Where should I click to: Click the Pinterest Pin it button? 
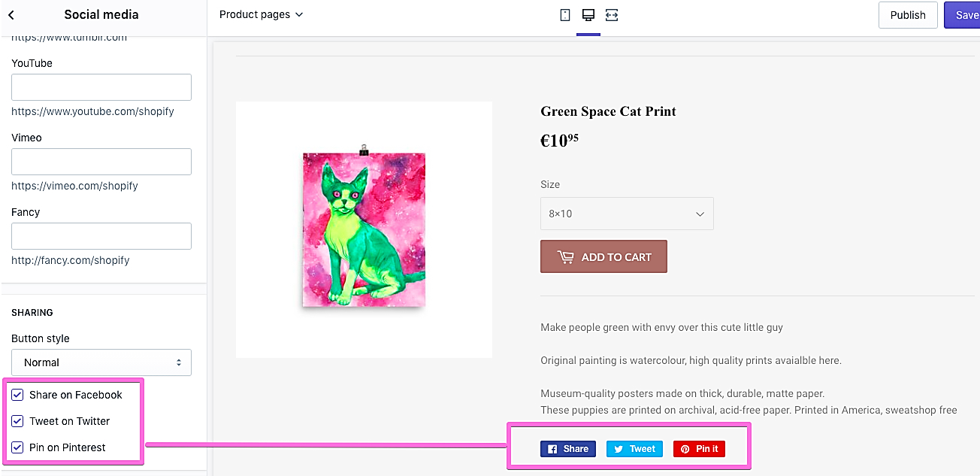coord(699,449)
